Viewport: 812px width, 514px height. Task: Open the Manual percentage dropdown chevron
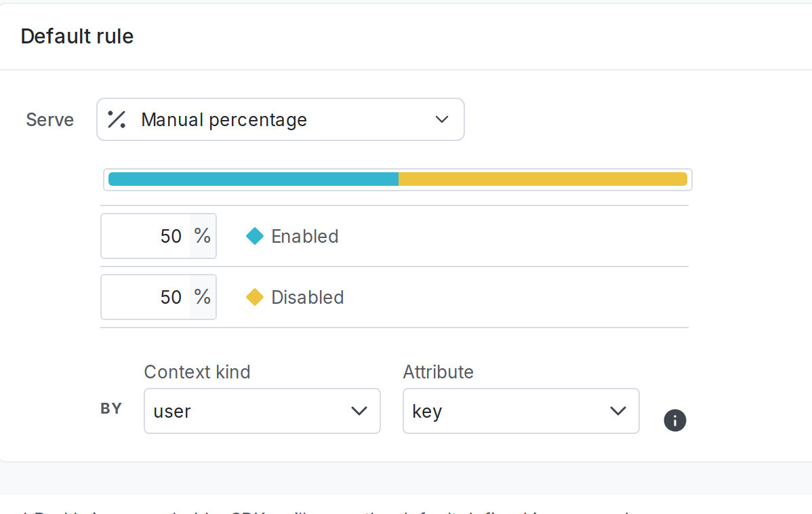[x=442, y=119]
